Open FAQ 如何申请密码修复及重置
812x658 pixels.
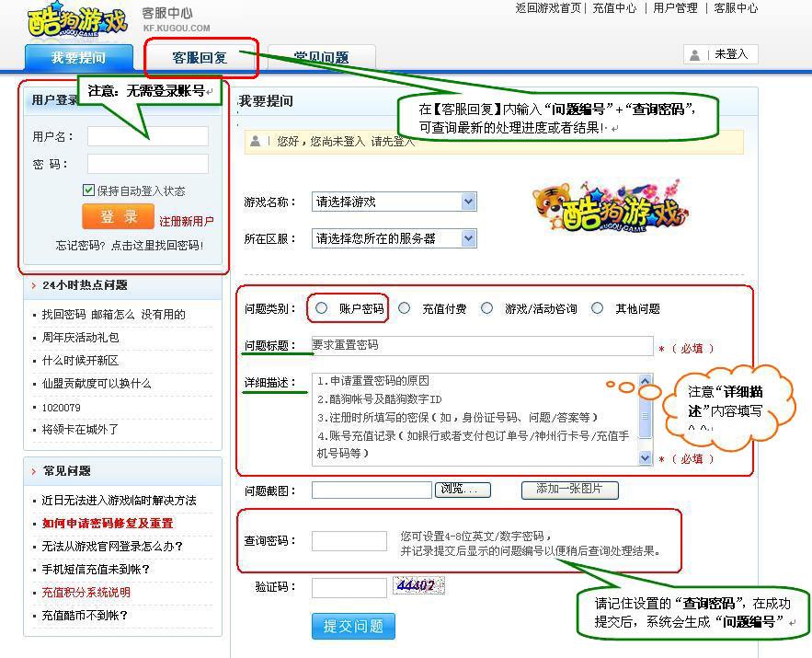point(108,524)
